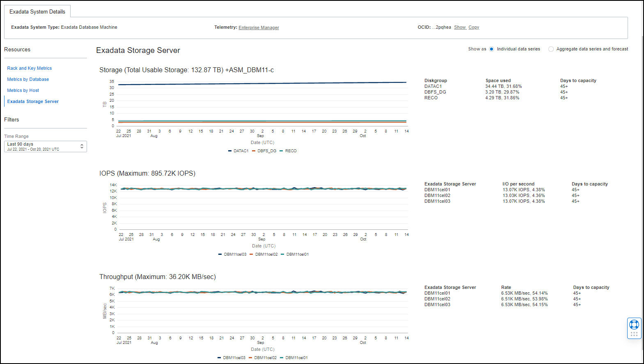Open the Enterprise Manager telemetry link

(259, 27)
